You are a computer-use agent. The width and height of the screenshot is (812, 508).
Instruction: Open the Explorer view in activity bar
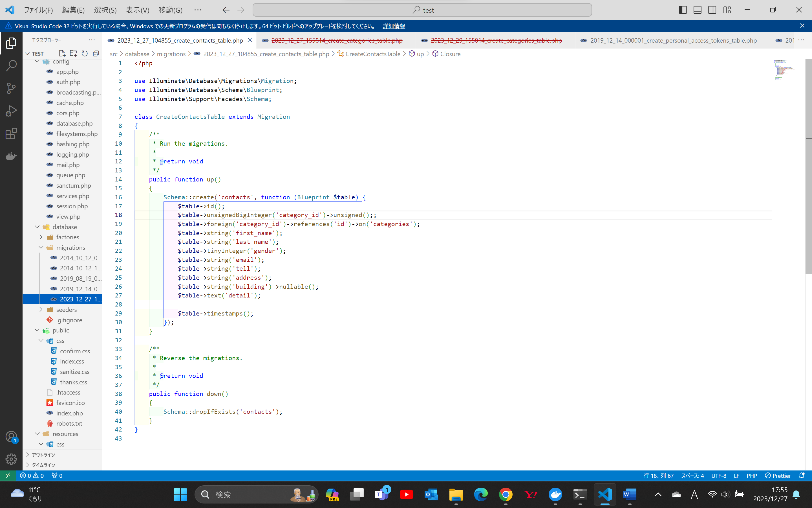point(11,43)
